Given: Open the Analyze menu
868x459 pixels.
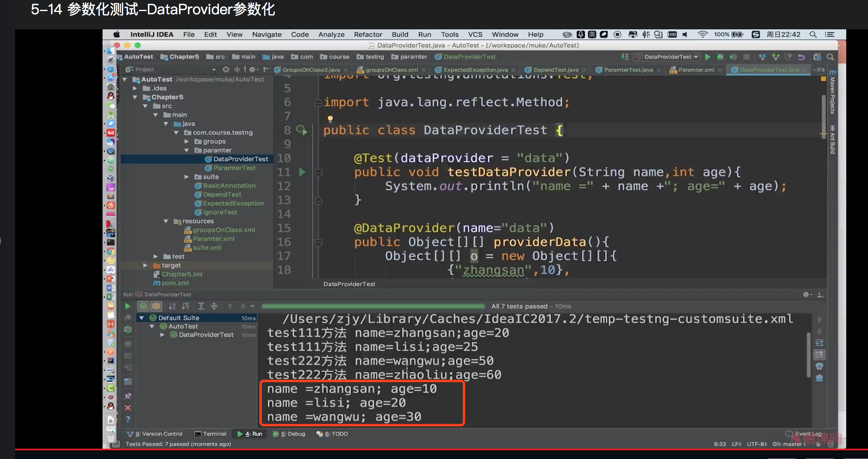Looking at the screenshot, I should click(331, 34).
